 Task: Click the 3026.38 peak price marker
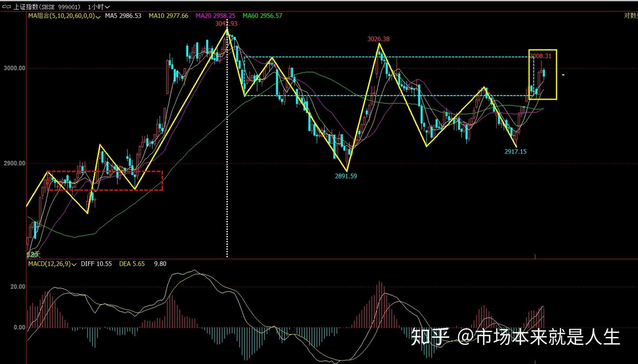click(378, 39)
